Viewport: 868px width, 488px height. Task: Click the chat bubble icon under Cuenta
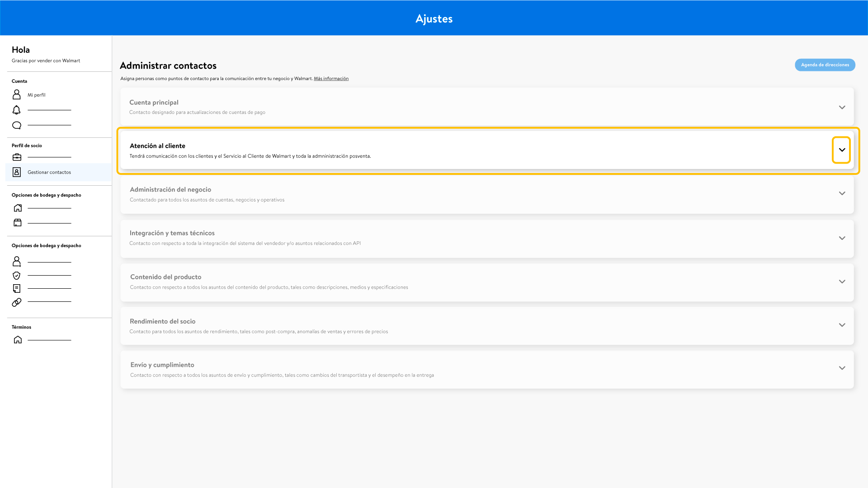(x=17, y=125)
